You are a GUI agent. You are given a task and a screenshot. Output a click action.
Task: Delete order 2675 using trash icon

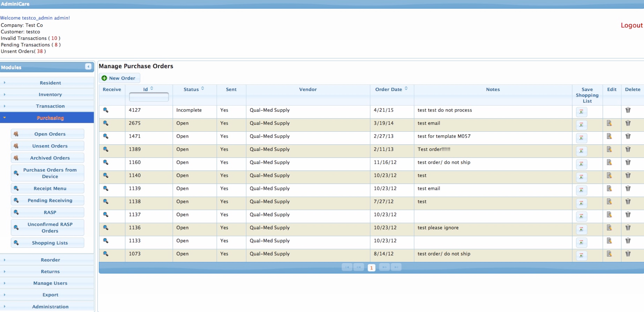(x=628, y=123)
